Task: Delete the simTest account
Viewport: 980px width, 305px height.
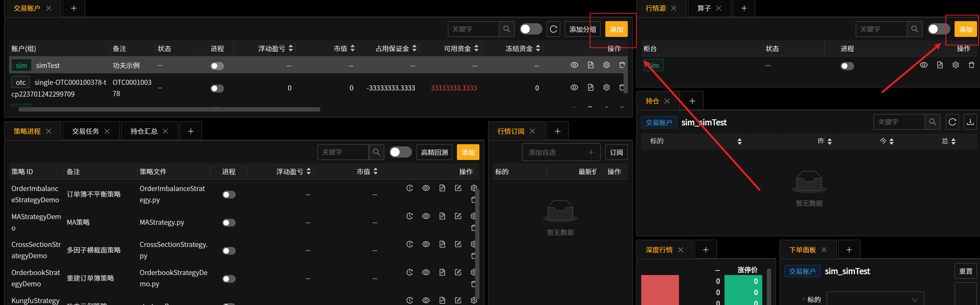Action: click(622, 65)
